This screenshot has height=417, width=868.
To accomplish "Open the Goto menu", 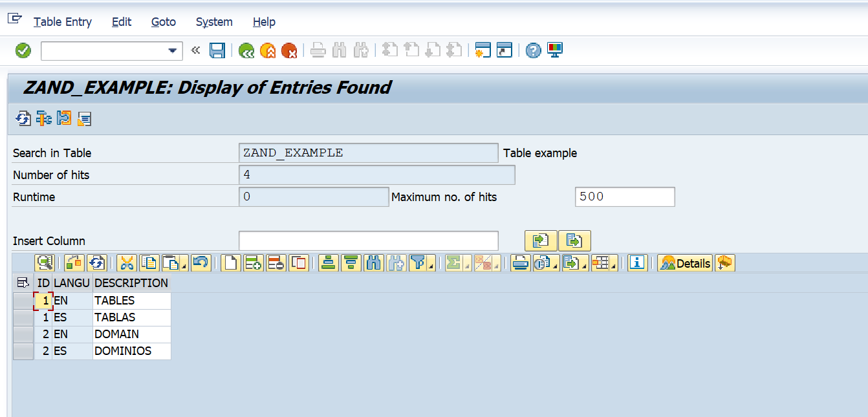I will click(x=164, y=22).
